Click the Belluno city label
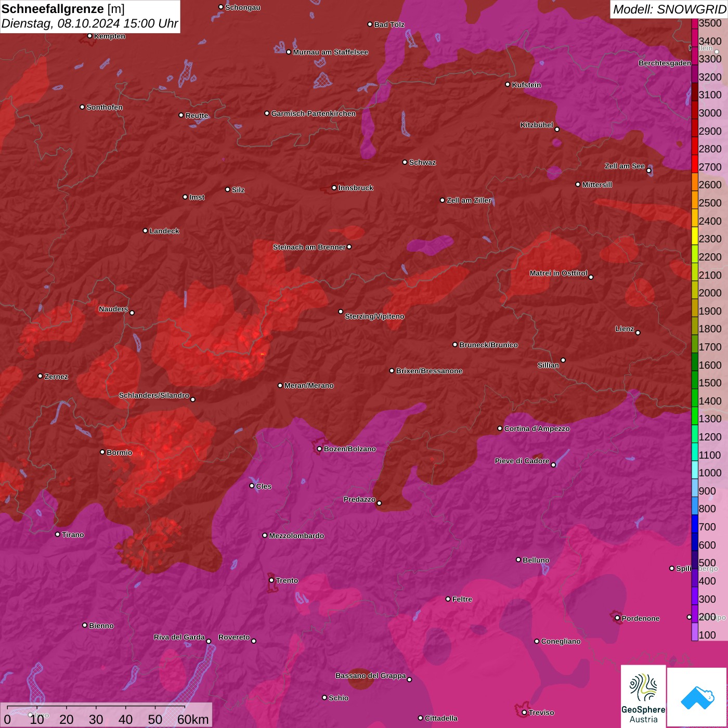This screenshot has height=728, width=728. [536, 560]
